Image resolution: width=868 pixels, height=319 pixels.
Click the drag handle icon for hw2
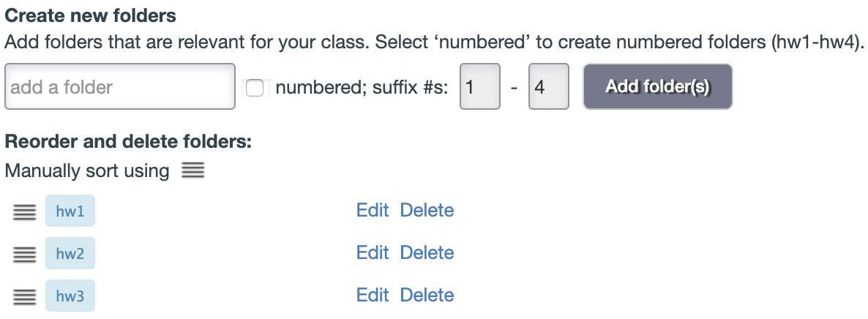click(24, 254)
